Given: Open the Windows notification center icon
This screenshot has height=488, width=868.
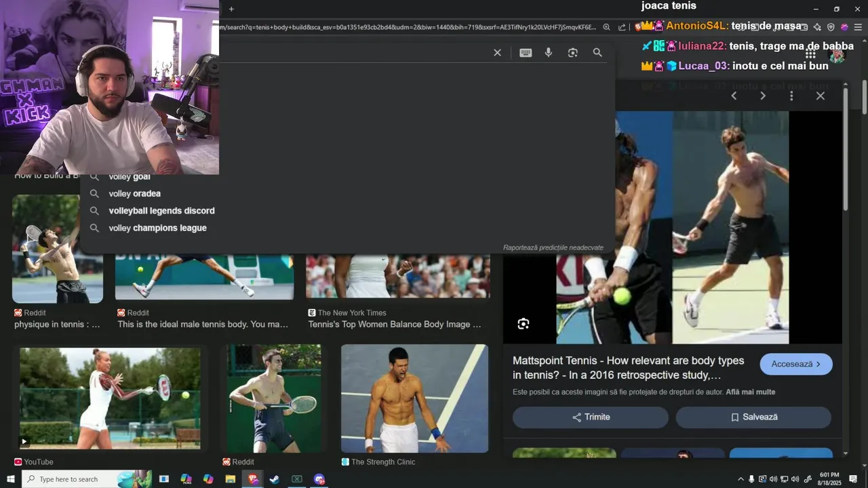Looking at the screenshot, I should coord(853,479).
